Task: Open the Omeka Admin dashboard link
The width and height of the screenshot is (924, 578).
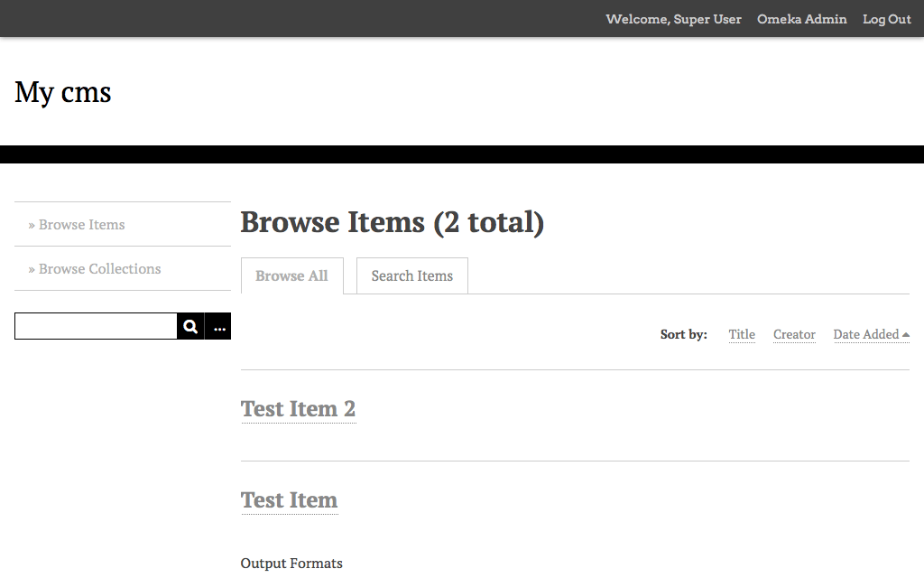Action: [801, 19]
